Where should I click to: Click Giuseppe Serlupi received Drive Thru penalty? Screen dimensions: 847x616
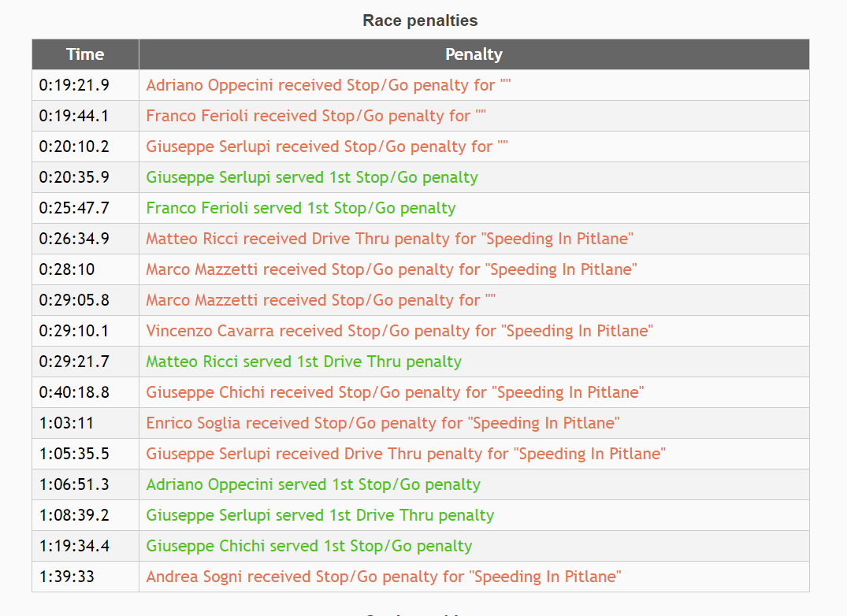point(406,454)
